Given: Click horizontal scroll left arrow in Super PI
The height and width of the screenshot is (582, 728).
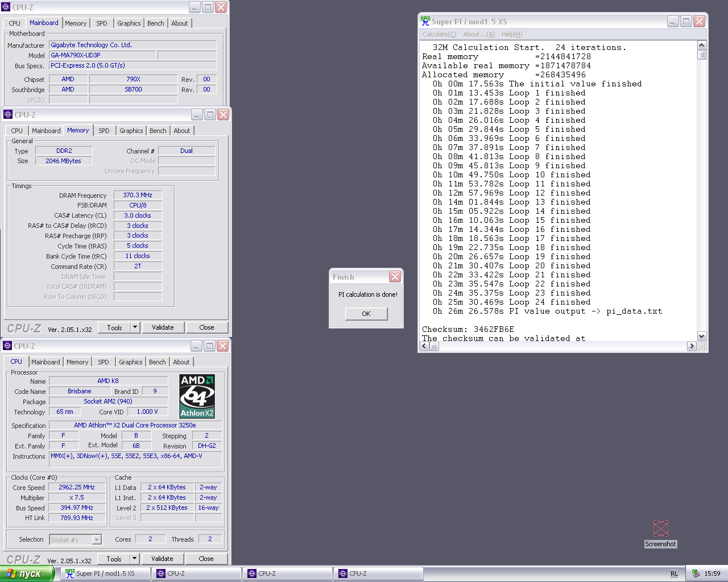Looking at the screenshot, I should click(425, 346).
